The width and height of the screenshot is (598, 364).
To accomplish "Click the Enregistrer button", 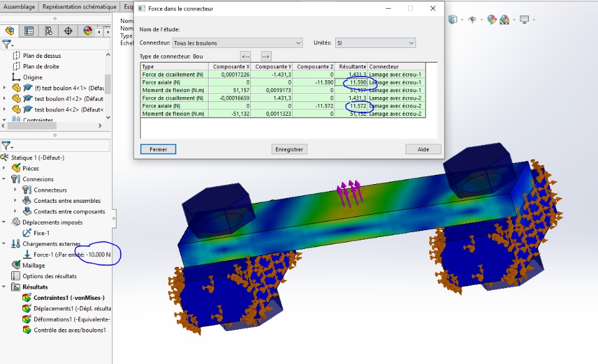I will click(289, 149).
